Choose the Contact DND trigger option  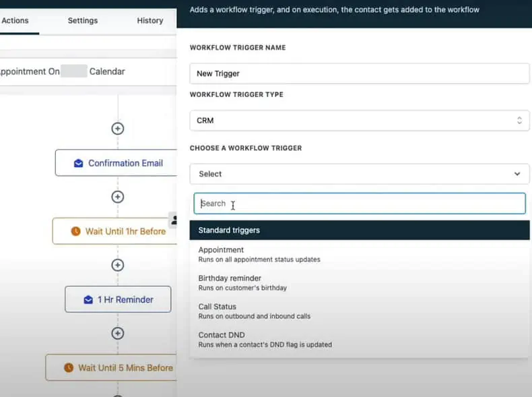point(360,340)
